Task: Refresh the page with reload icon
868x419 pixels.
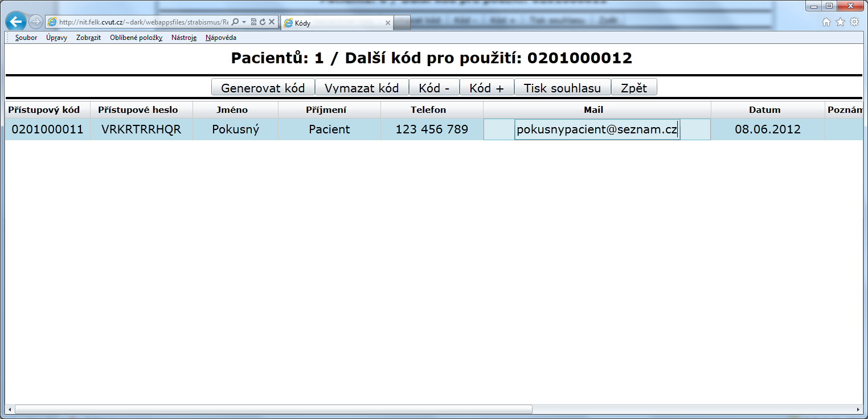Action: tap(263, 22)
